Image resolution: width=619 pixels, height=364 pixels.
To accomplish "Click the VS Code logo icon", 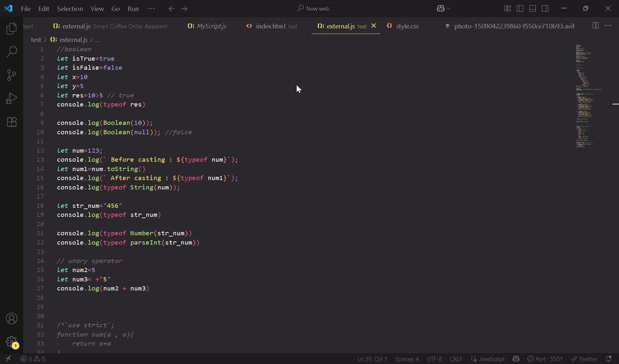I will pos(8,8).
